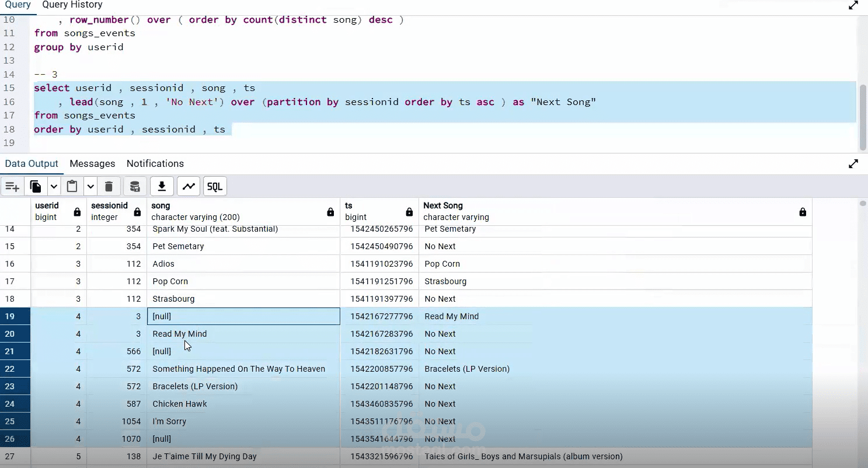Click the Adios song cell
Image resolution: width=868 pixels, height=468 pixels.
[x=243, y=264]
